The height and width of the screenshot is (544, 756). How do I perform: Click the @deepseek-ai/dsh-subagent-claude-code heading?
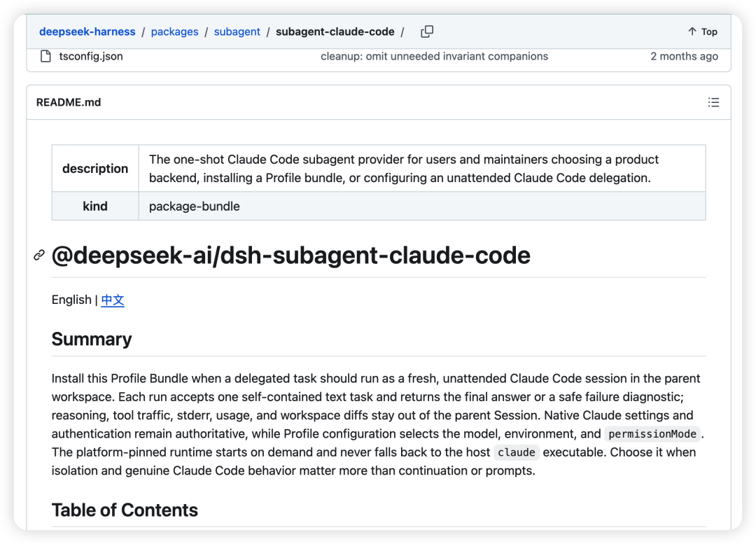pos(290,255)
